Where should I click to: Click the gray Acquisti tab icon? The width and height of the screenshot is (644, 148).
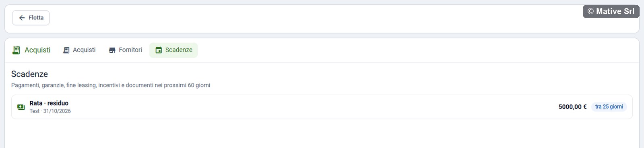click(x=66, y=50)
